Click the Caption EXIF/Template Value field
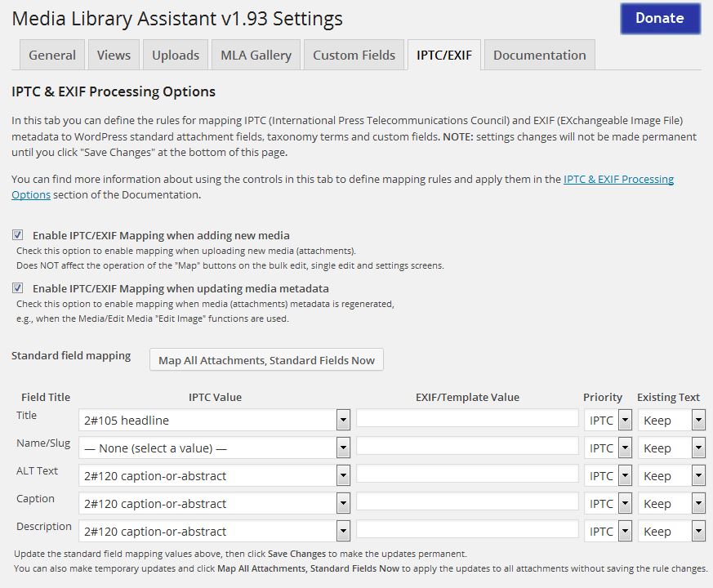Viewport: 713px width, 588px height. (x=467, y=501)
